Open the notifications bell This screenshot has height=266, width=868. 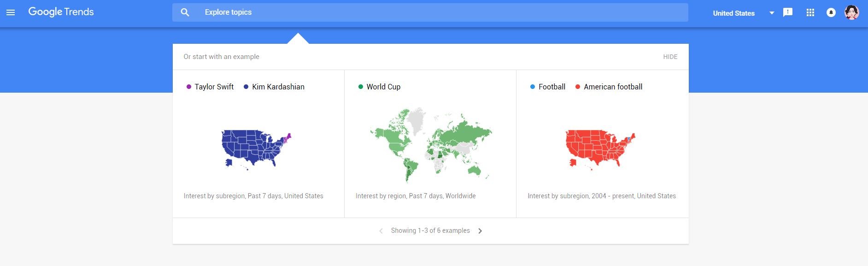[831, 12]
